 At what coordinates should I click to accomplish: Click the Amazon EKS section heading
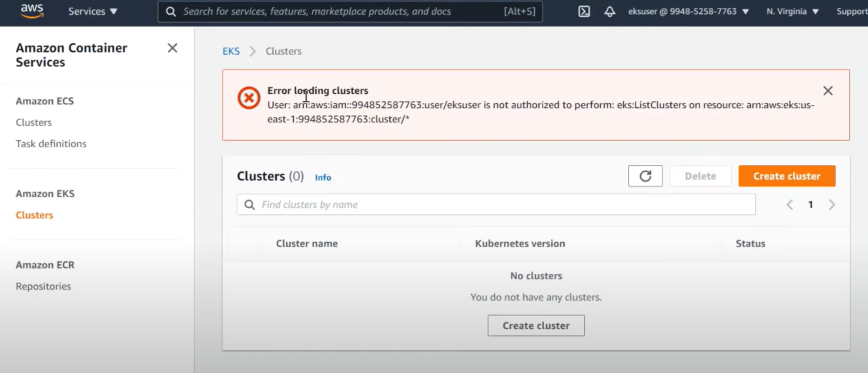tap(45, 193)
